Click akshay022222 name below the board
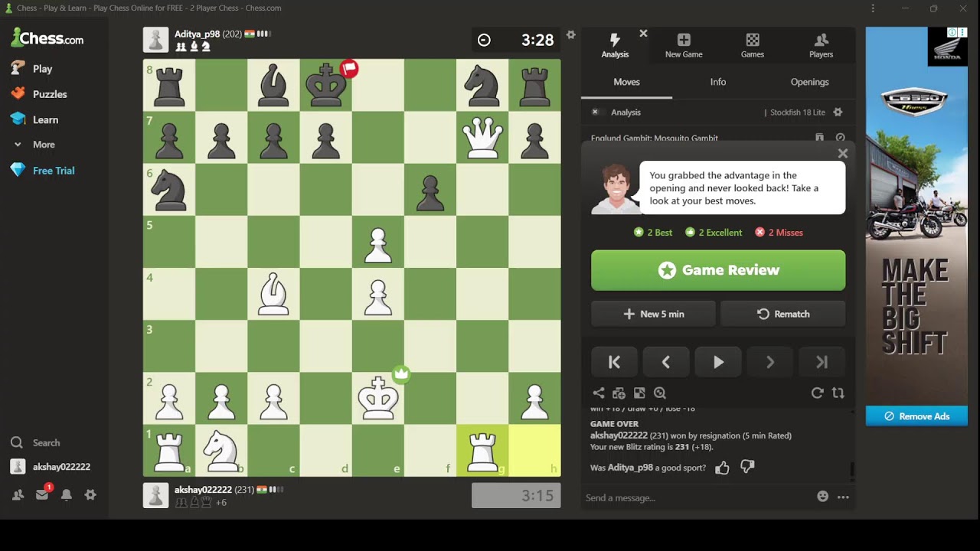 pos(203,490)
